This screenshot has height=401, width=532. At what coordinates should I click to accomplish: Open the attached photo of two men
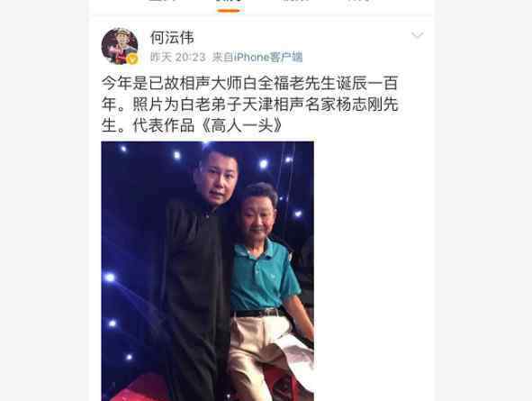[x=207, y=271]
